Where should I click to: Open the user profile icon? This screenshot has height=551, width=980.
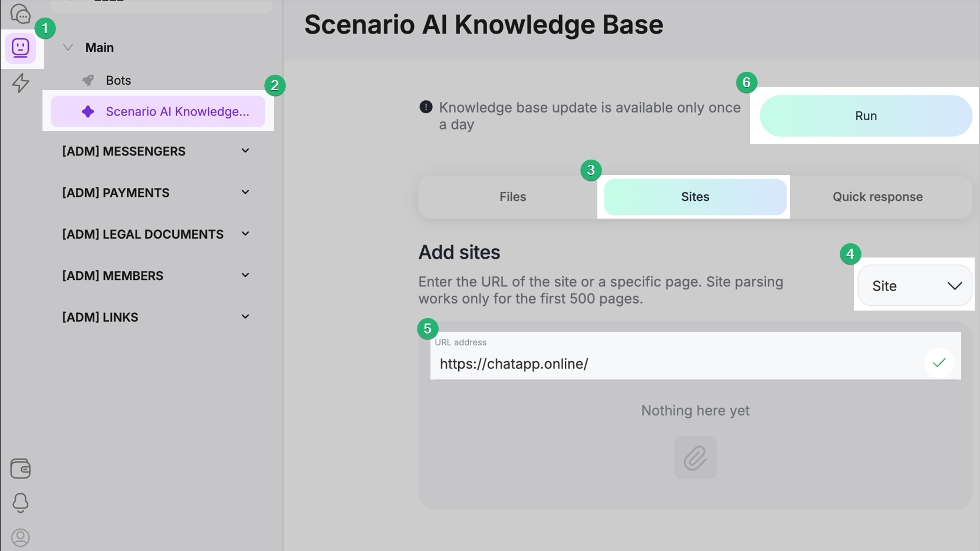click(21, 537)
